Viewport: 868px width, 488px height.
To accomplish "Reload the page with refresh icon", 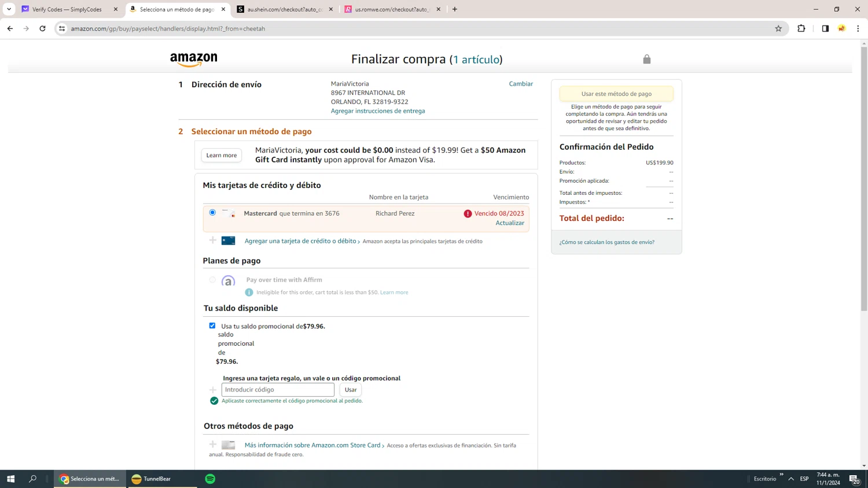I will [x=42, y=28].
